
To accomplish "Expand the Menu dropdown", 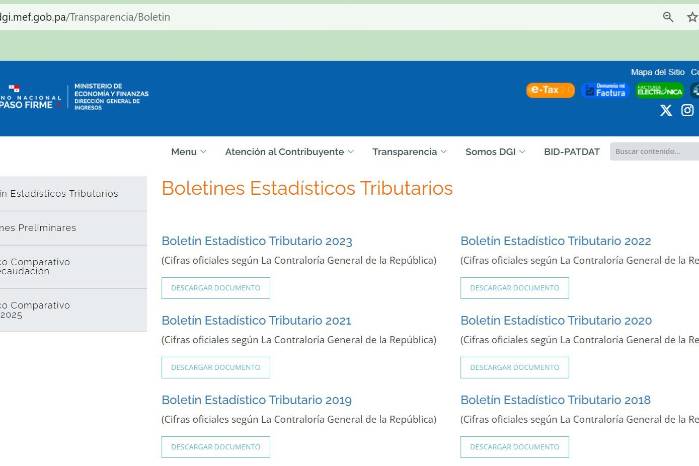I will click(x=188, y=152).
